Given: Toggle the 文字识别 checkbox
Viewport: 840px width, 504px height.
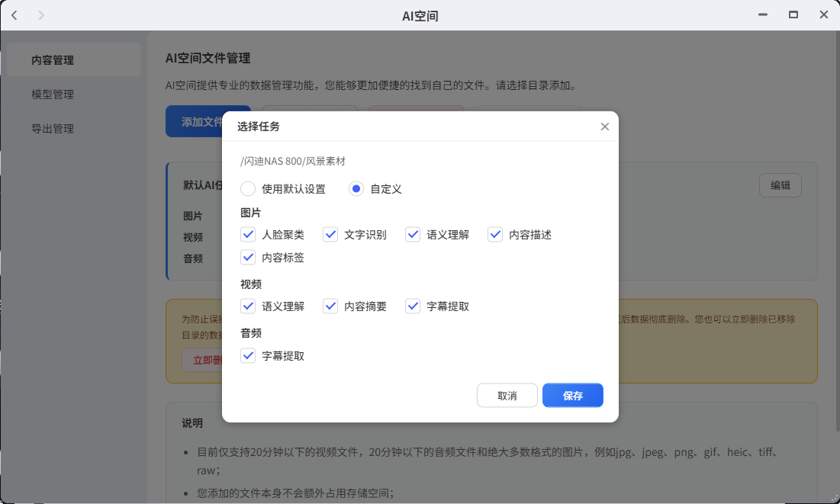Looking at the screenshot, I should tap(330, 235).
